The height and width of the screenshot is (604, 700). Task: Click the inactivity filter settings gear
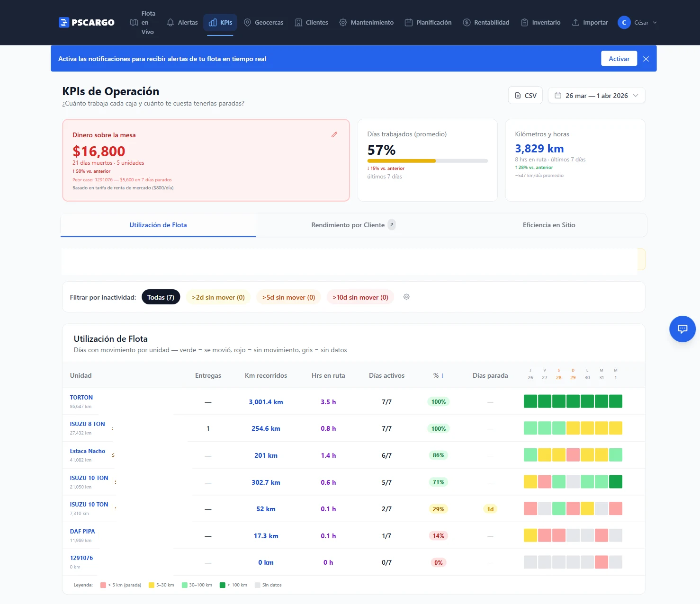click(x=406, y=297)
